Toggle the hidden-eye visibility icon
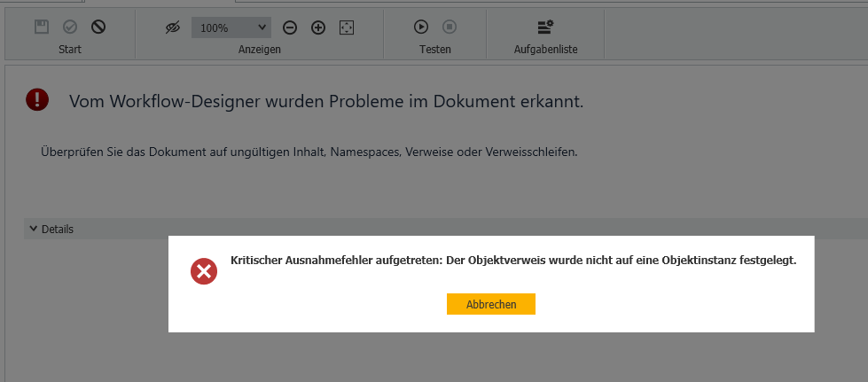Viewport: 868px width, 382px height. 173,27
